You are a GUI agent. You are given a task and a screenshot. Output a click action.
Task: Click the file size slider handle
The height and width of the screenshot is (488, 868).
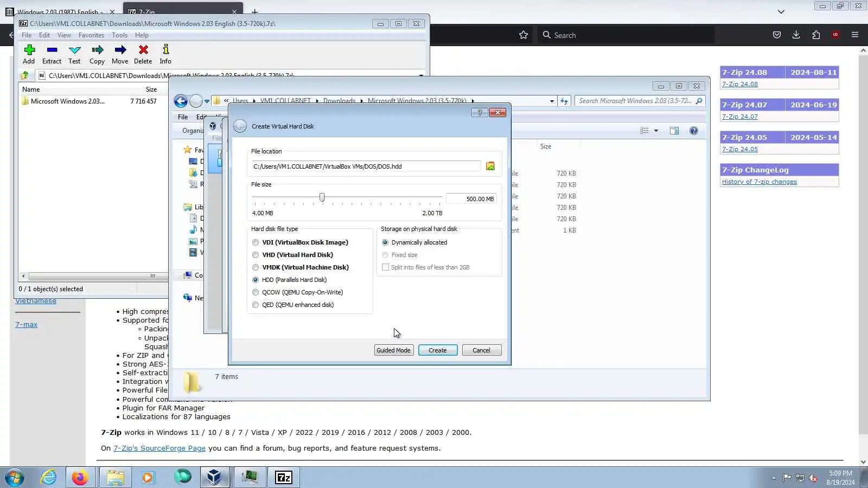tap(322, 197)
